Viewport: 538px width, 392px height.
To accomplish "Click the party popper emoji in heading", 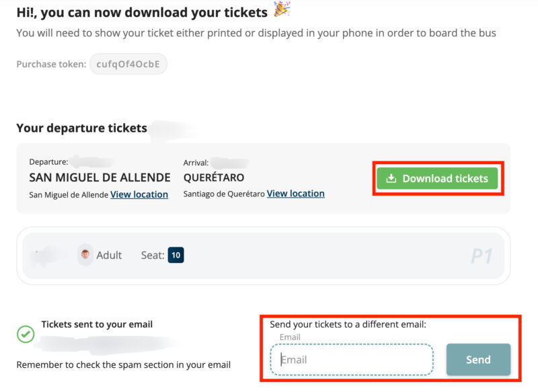I will tap(281, 9).
